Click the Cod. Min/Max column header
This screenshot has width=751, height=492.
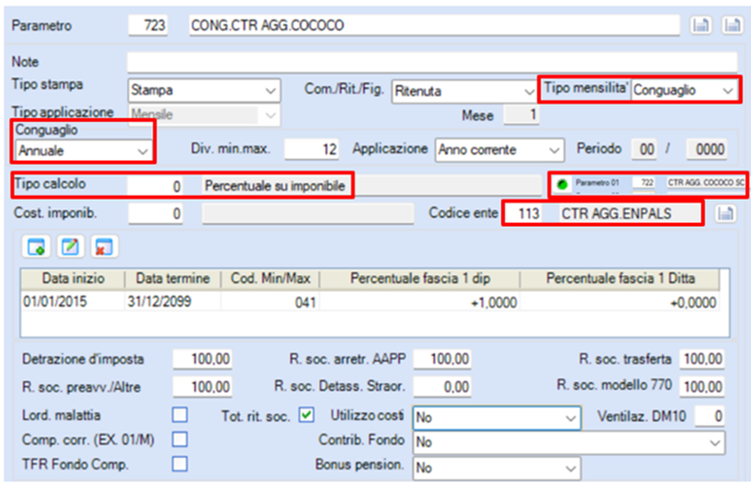click(270, 278)
